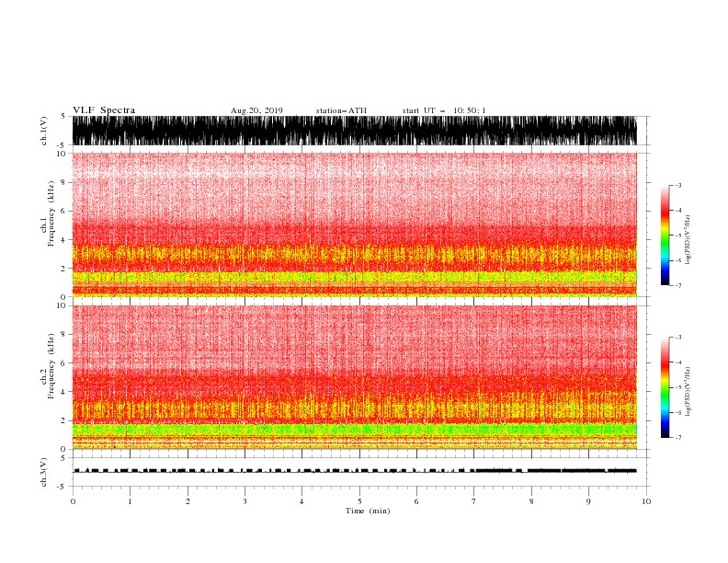
Task: Click the "8" kHz tick on ch.2 frequency axis
Action: (64, 335)
